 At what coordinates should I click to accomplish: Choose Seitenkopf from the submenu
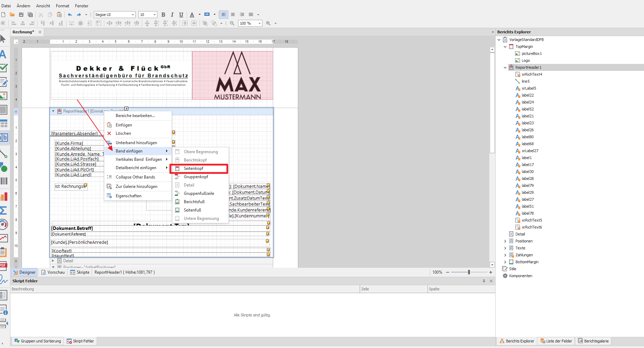(x=194, y=168)
